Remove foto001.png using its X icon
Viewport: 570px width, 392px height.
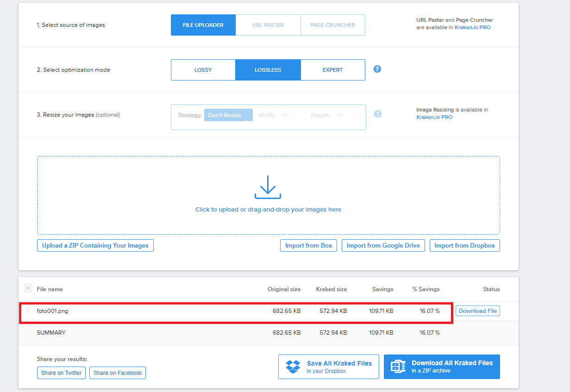28,311
